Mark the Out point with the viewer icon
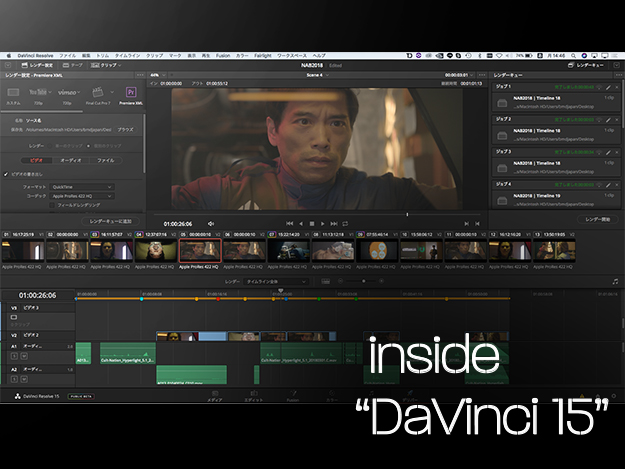The image size is (625, 469). (477, 224)
